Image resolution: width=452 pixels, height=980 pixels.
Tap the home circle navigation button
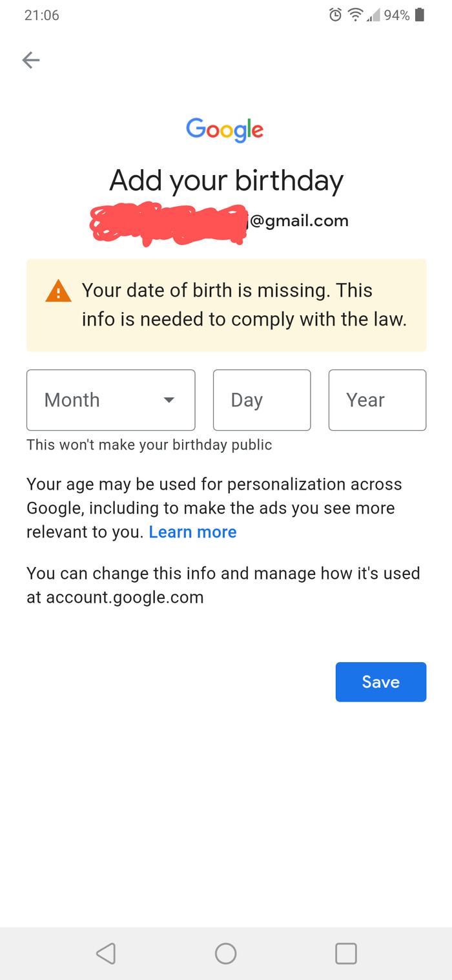coord(226,953)
